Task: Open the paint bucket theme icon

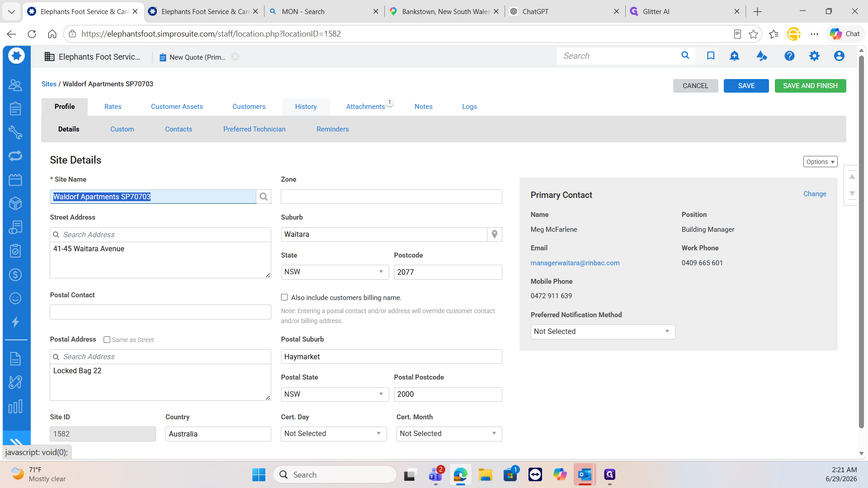Action: point(762,56)
